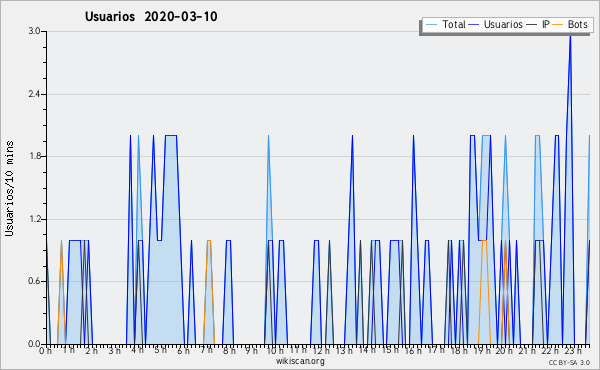Click the 'wikiscan.org' text below chart

coord(300,361)
